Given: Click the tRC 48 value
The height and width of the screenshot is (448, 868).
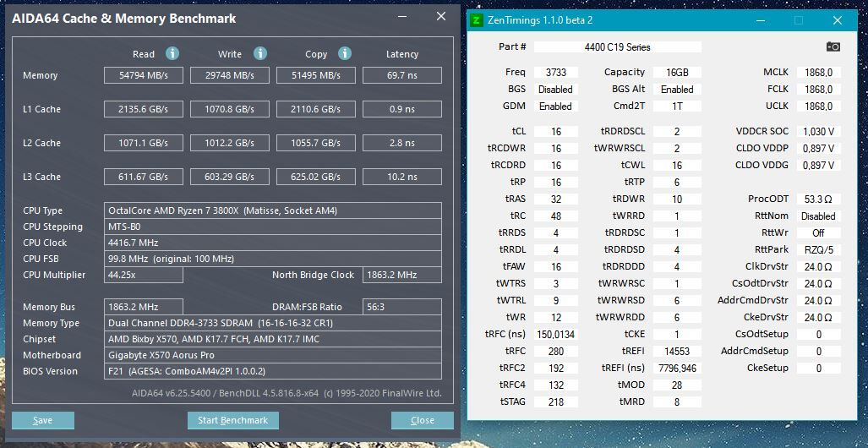Looking at the screenshot, I should (556, 216).
